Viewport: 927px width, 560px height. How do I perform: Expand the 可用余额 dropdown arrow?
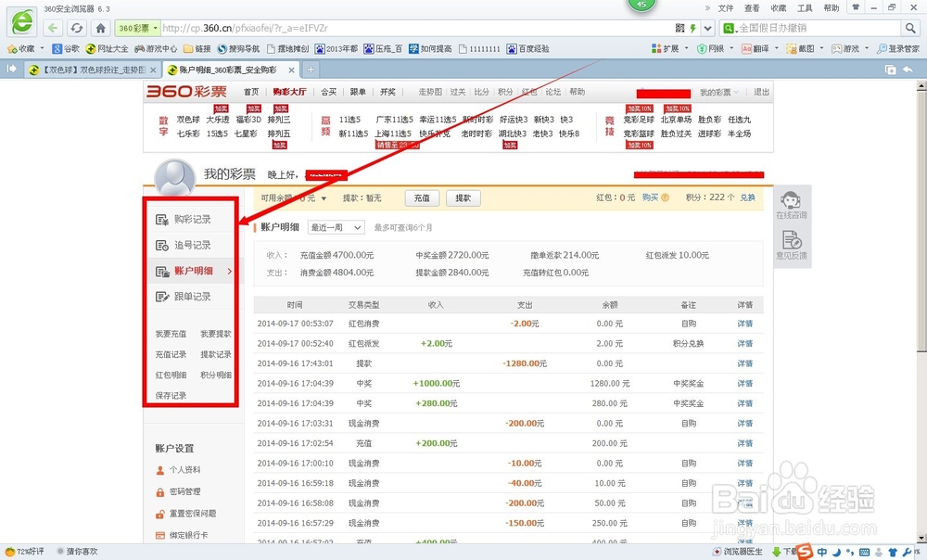(x=324, y=198)
